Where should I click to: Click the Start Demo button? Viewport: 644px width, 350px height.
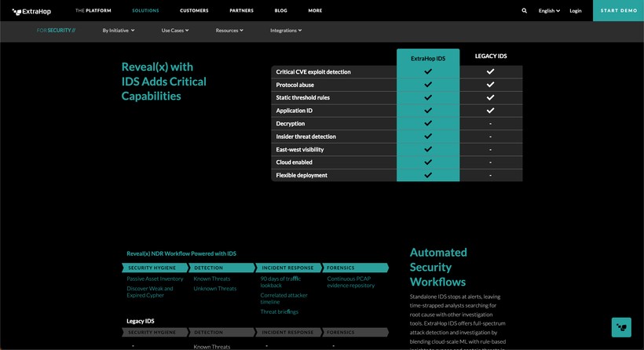(x=619, y=11)
